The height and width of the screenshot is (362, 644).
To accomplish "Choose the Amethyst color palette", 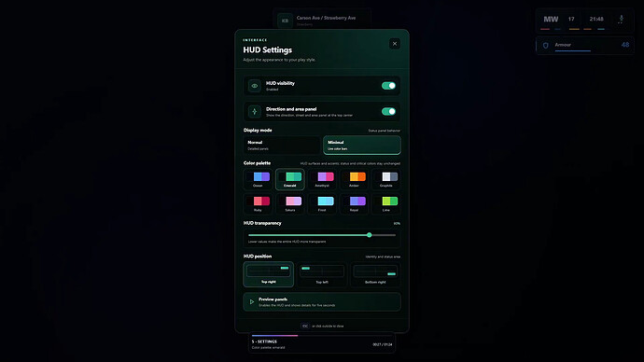I will click(x=322, y=179).
